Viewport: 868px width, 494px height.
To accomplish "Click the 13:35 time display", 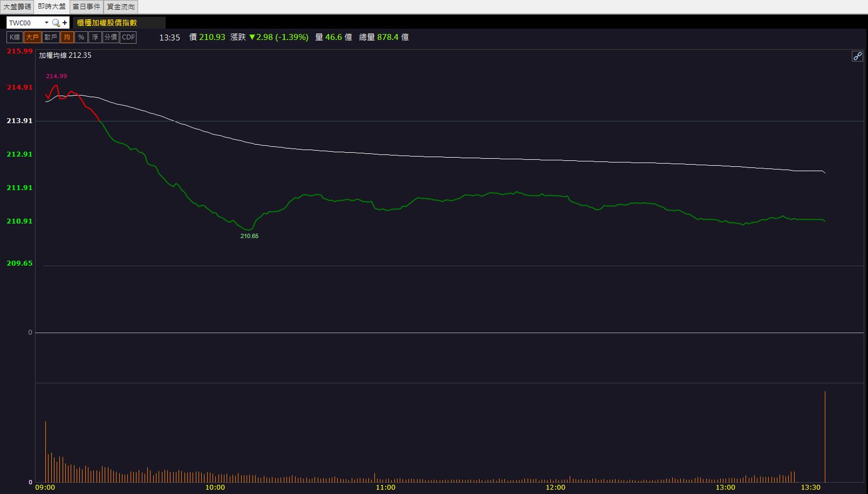I will click(169, 37).
